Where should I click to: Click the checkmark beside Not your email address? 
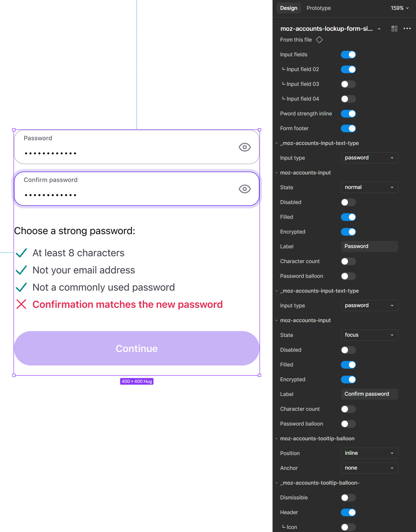tap(21, 270)
